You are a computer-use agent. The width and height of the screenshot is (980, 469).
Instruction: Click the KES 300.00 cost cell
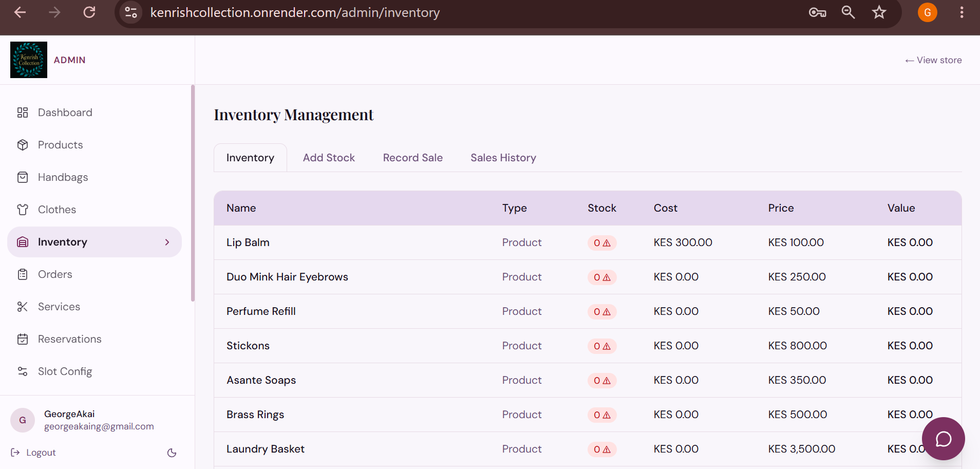coord(683,242)
